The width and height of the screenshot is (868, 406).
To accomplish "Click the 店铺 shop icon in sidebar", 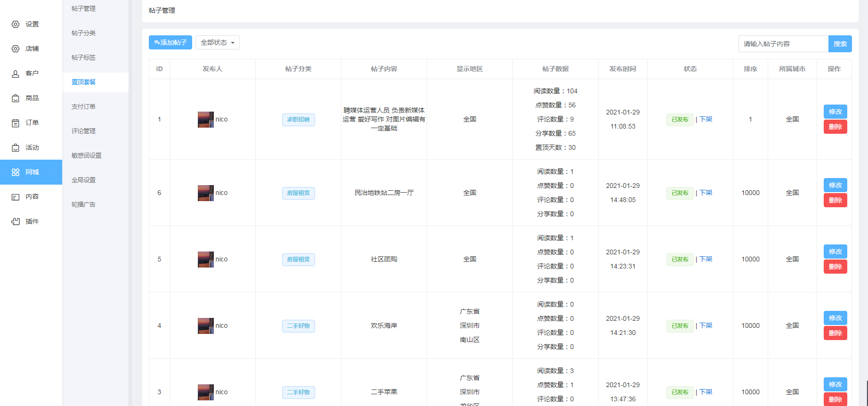I will point(16,49).
